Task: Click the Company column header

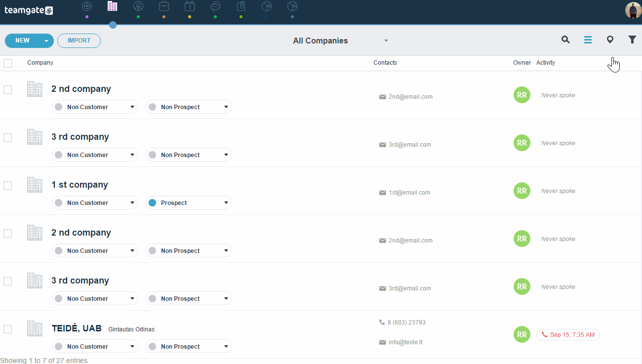Action: coord(40,63)
